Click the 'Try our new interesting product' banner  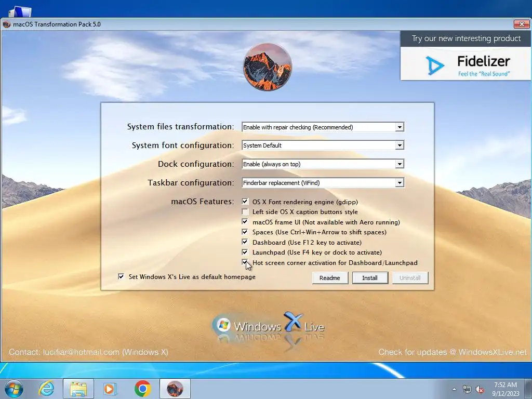(466, 38)
